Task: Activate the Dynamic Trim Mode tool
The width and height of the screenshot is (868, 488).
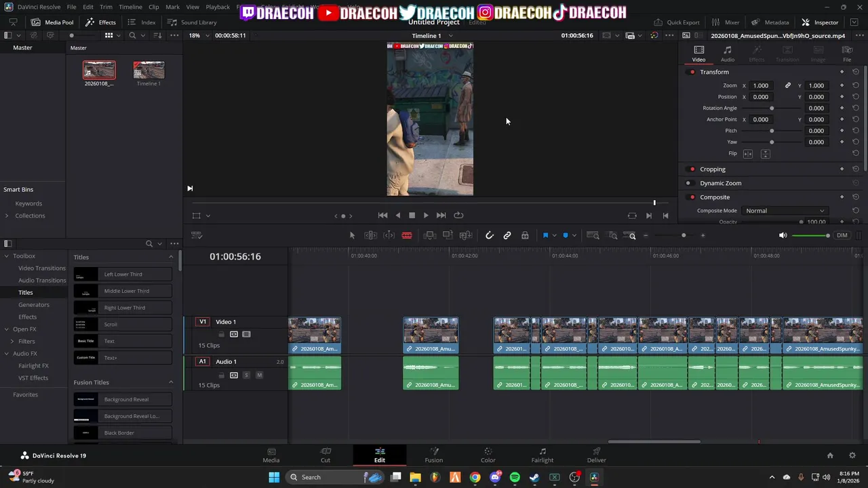Action: click(389, 235)
